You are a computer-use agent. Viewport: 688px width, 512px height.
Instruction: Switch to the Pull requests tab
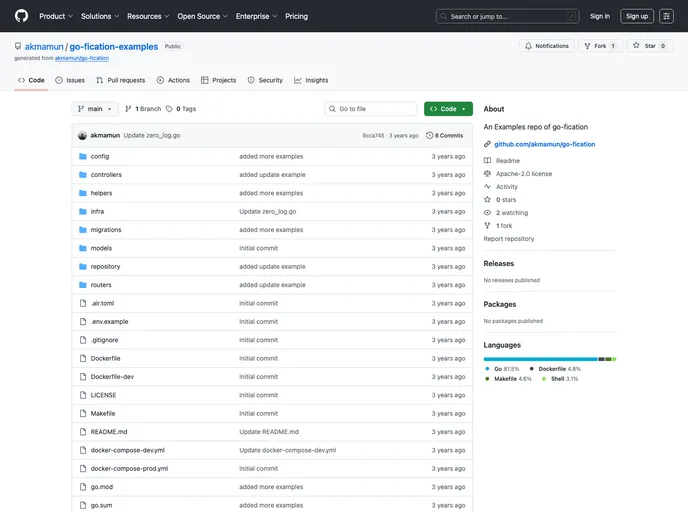pos(121,80)
